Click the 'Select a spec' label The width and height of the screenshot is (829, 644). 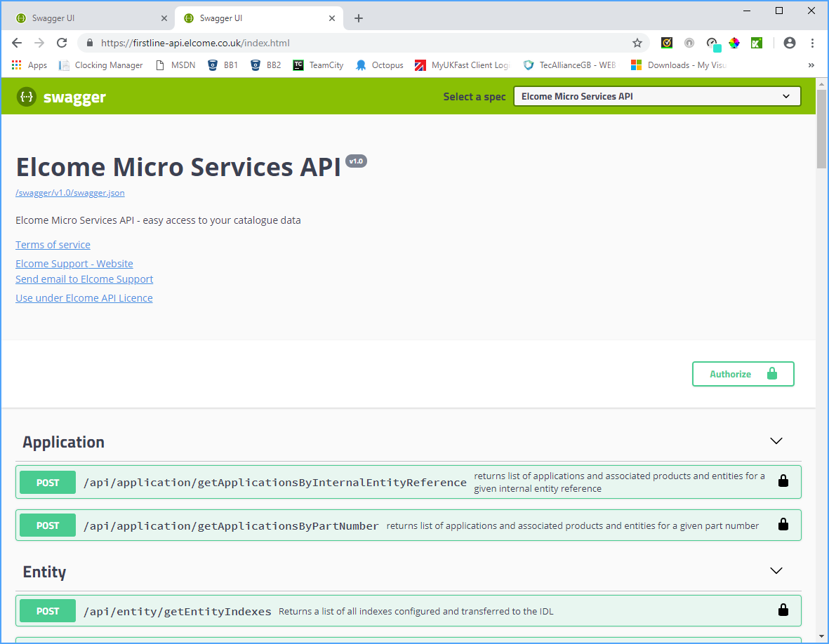point(475,97)
